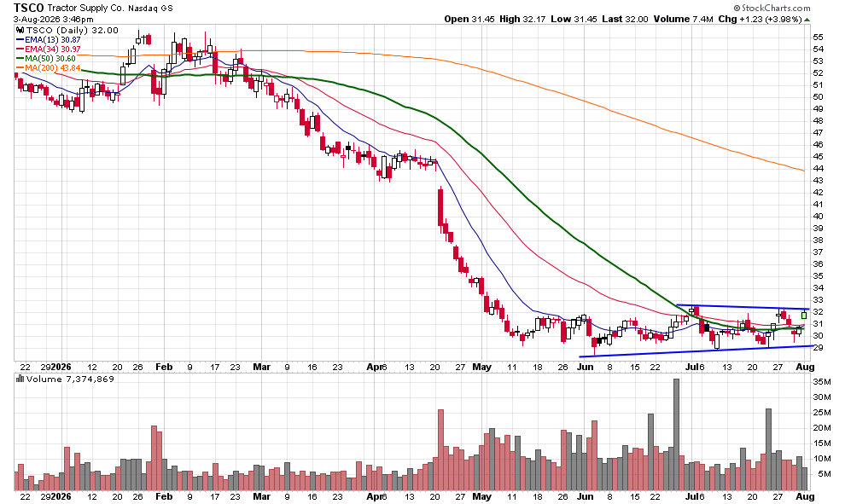
Task: Click the Volume 7,374,869 panel label
Action: pyautogui.click(x=69, y=379)
